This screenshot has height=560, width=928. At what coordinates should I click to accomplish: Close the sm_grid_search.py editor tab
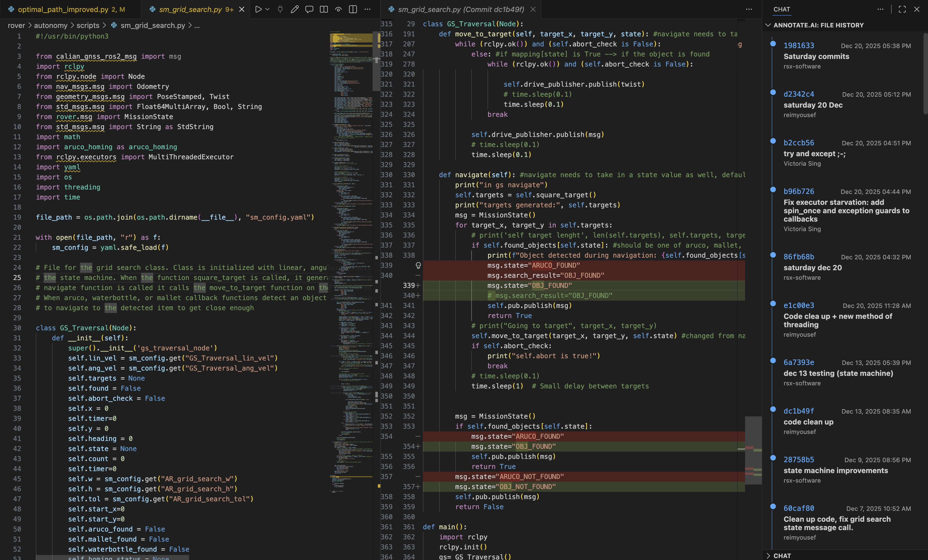[x=242, y=10]
